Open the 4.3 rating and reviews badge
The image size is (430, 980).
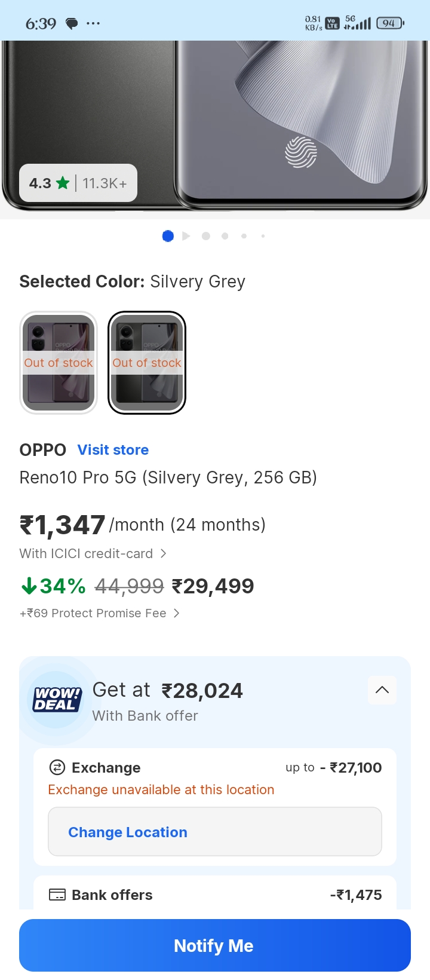[x=78, y=183]
